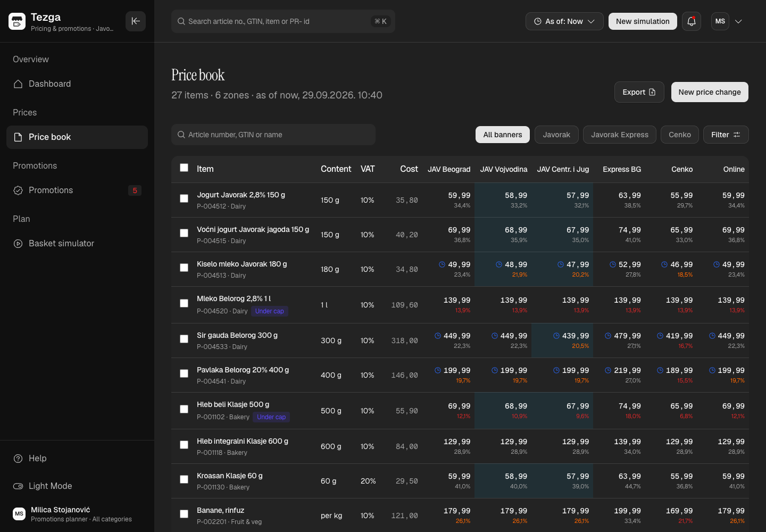Click the JAV Vojvodina column header

pos(504,169)
